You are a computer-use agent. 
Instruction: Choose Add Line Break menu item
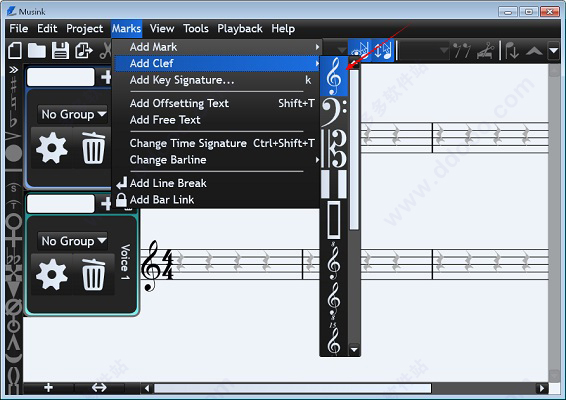pyautogui.click(x=218, y=183)
